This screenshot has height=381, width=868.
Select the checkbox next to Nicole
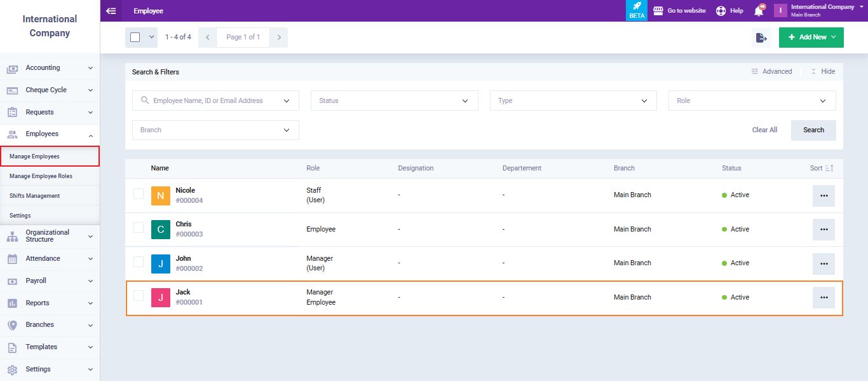tap(139, 194)
